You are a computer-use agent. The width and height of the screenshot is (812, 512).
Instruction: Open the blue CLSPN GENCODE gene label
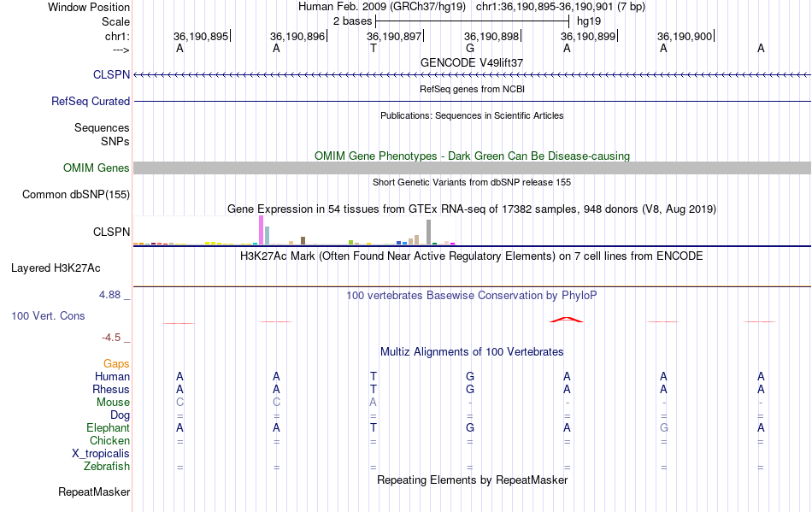coord(111,74)
